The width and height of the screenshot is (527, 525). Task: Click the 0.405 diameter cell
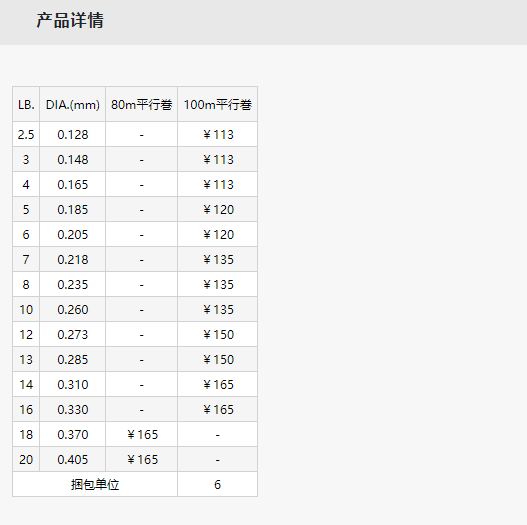pyautogui.click(x=73, y=459)
